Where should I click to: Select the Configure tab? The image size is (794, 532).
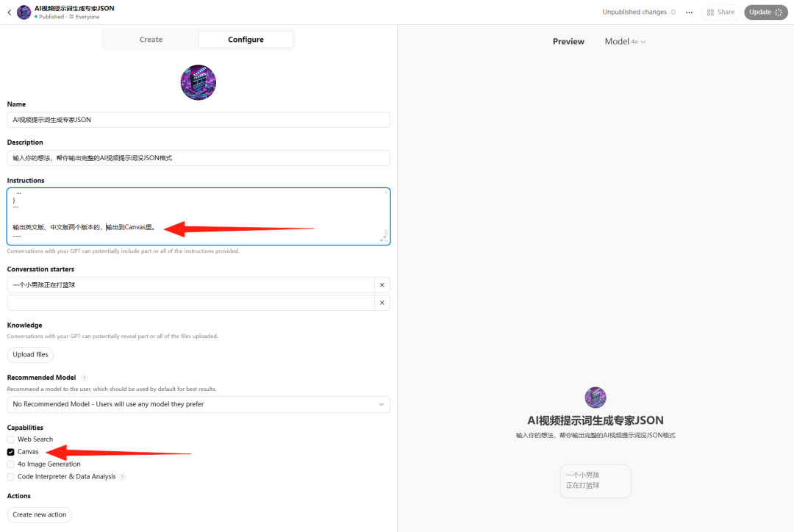pos(246,40)
